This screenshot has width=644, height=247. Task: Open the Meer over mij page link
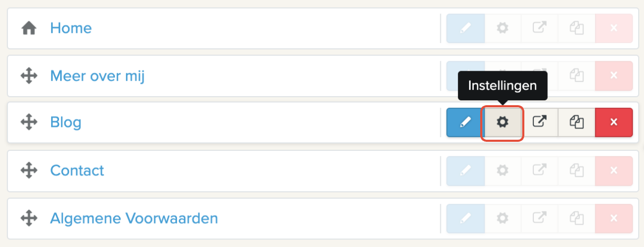pyautogui.click(x=97, y=76)
